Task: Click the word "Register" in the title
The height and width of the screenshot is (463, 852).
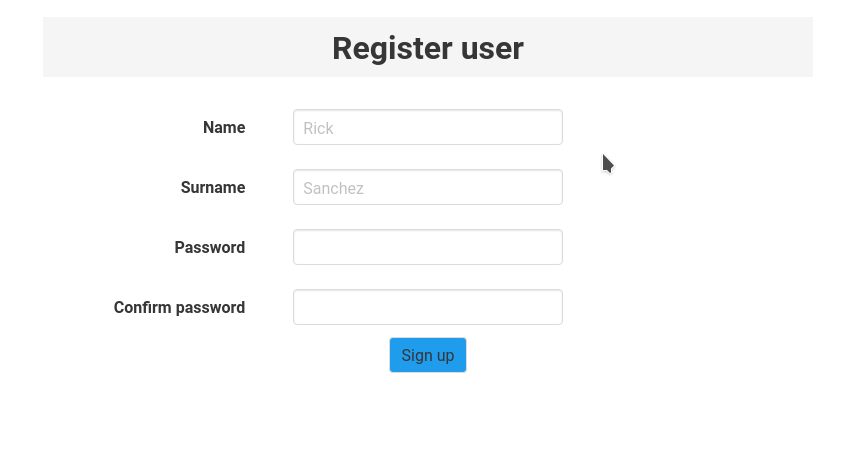Action: coord(392,48)
